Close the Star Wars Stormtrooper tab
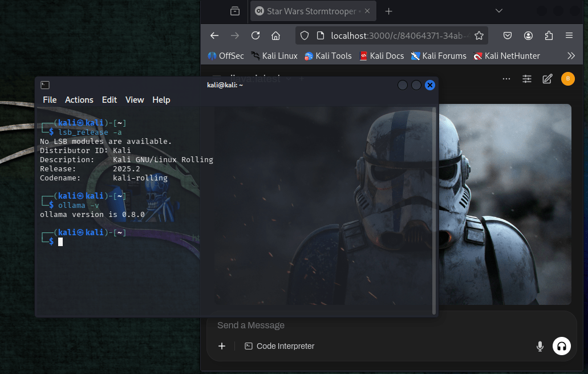The width and height of the screenshot is (588, 374). [367, 11]
